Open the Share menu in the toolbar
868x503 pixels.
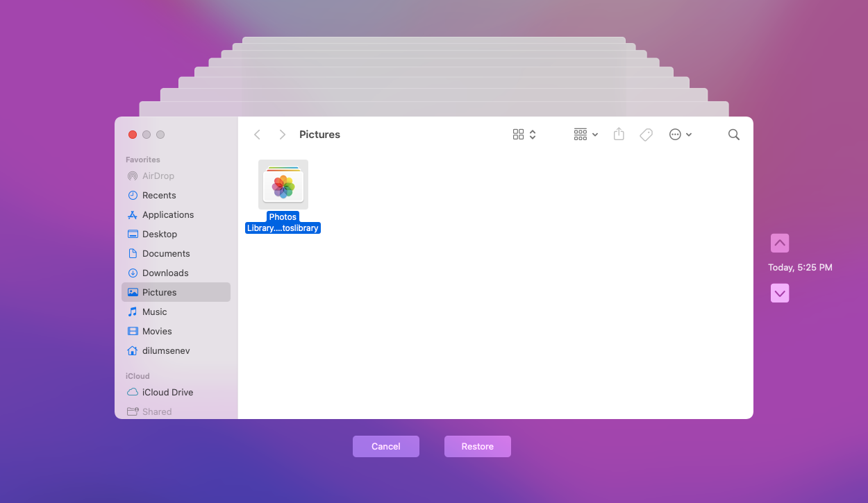pos(619,134)
